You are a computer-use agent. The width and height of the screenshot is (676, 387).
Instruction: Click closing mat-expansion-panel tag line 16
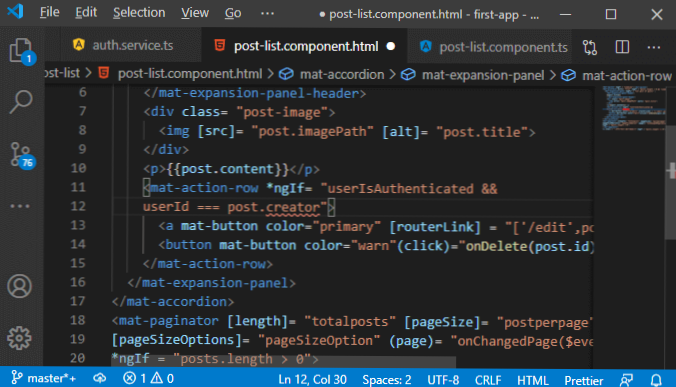click(x=212, y=283)
